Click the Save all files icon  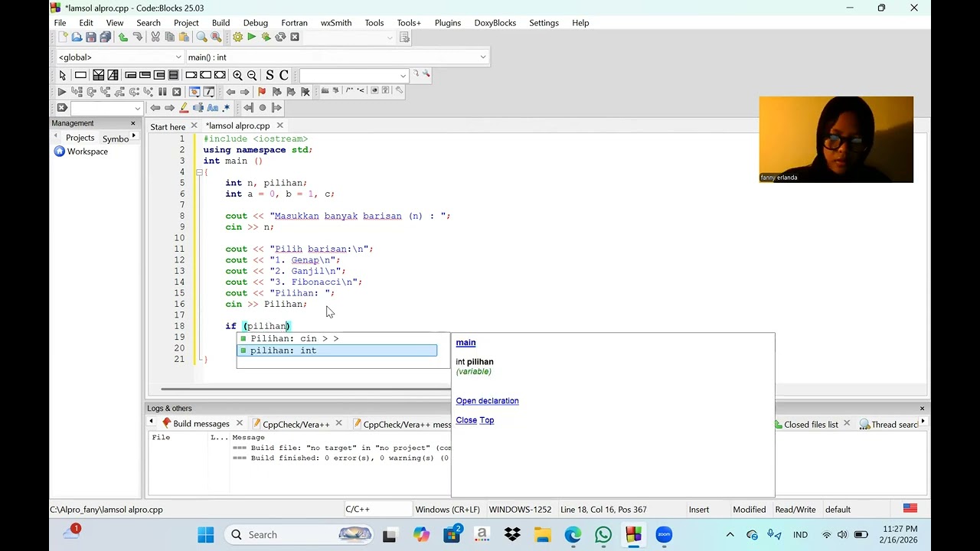106,37
